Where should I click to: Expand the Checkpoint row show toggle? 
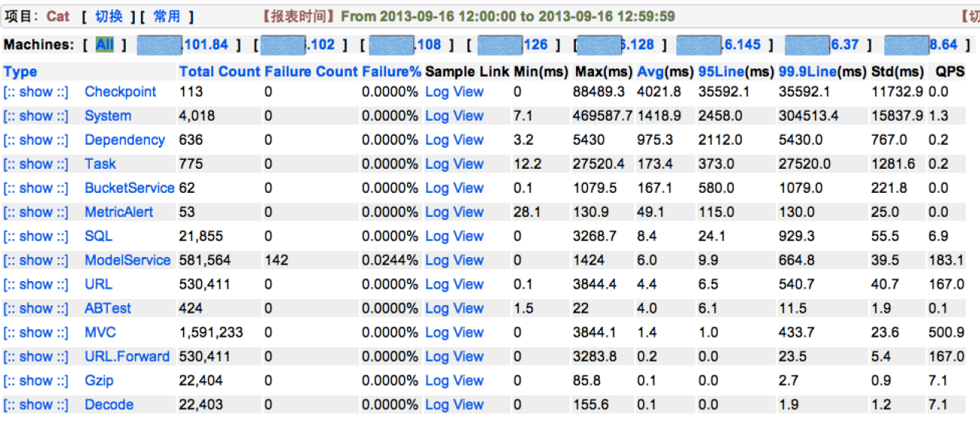36,92
